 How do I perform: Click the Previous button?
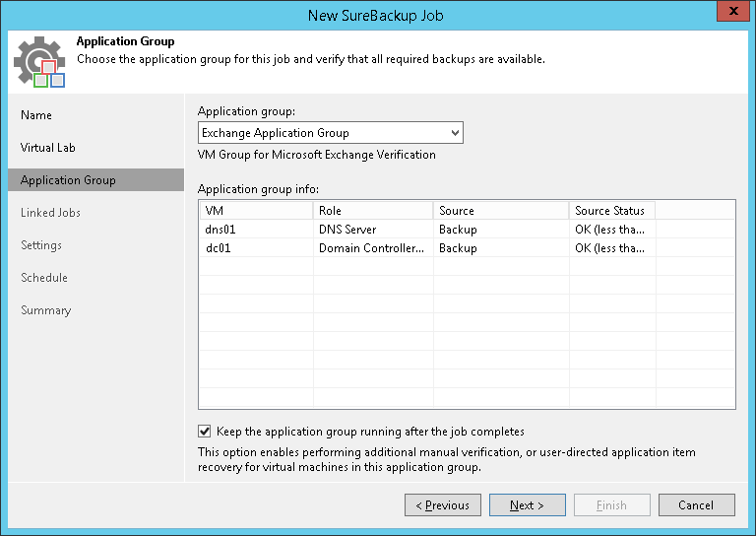(442, 505)
